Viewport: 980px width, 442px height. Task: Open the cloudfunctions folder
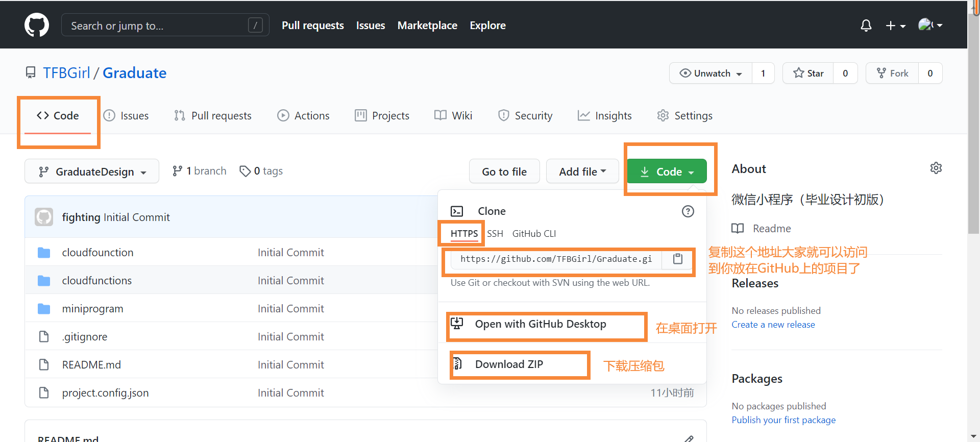[x=97, y=281]
